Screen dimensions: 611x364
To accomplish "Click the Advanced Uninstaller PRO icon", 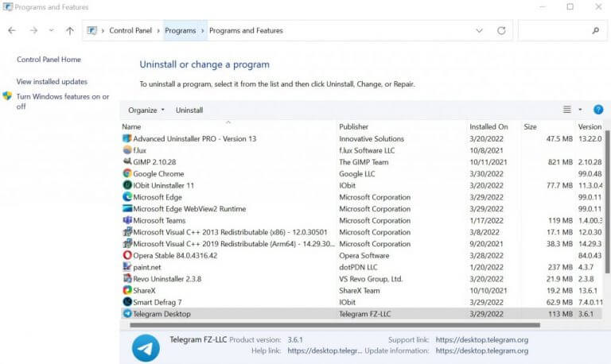I will pos(127,138).
